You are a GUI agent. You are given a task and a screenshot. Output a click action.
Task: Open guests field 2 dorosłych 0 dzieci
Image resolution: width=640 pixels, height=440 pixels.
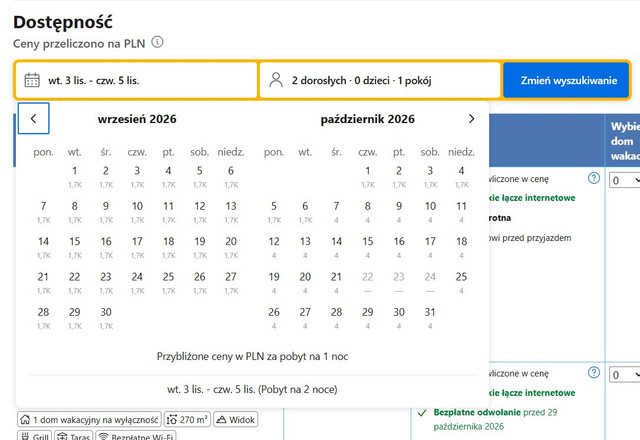(380, 80)
